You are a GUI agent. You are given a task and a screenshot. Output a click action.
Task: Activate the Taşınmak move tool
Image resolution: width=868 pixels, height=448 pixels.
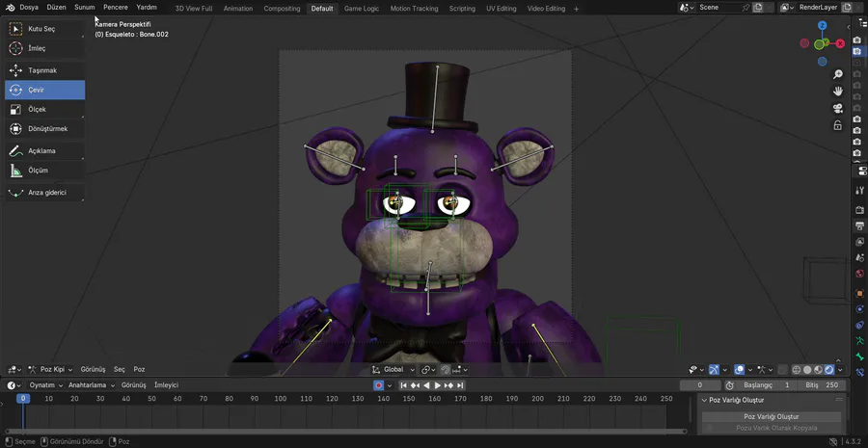(44, 70)
